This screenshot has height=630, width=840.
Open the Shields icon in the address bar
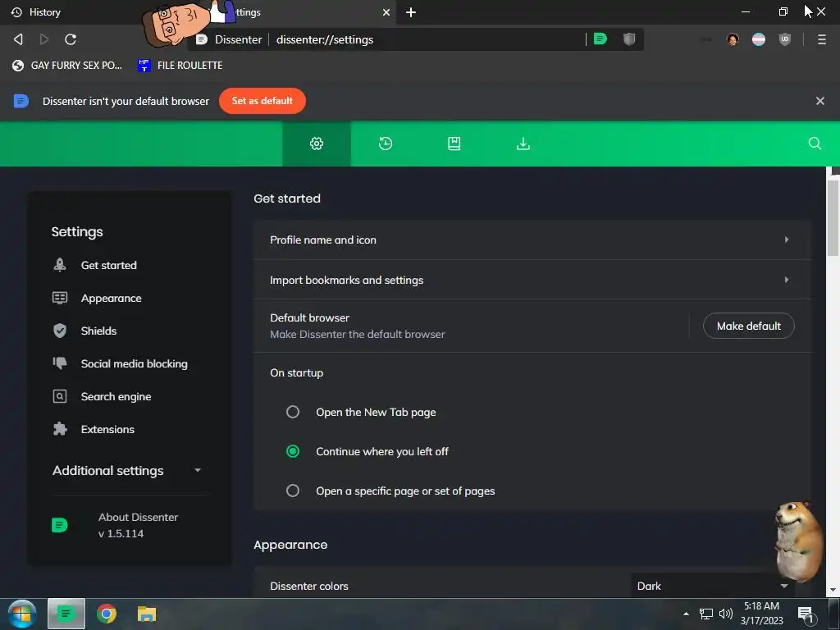click(629, 39)
